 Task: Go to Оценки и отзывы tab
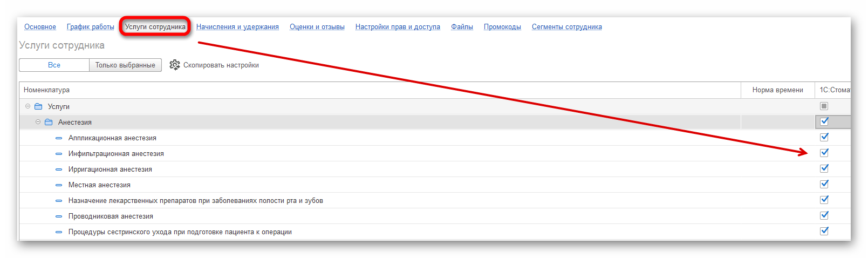tap(317, 27)
